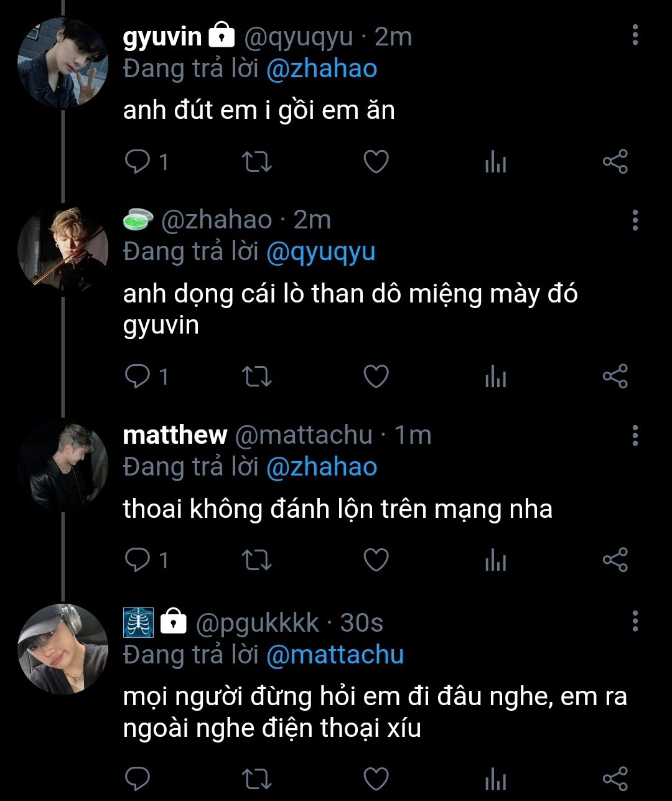The width and height of the screenshot is (672, 801).
Task: Open more options on @zhahao's tweet
Action: 635,220
